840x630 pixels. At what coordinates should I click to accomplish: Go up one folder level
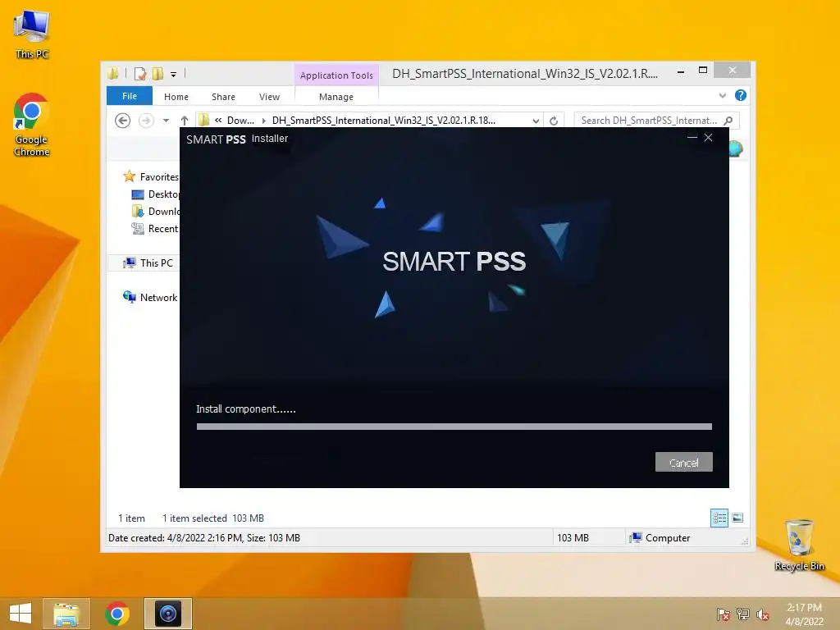(185, 121)
